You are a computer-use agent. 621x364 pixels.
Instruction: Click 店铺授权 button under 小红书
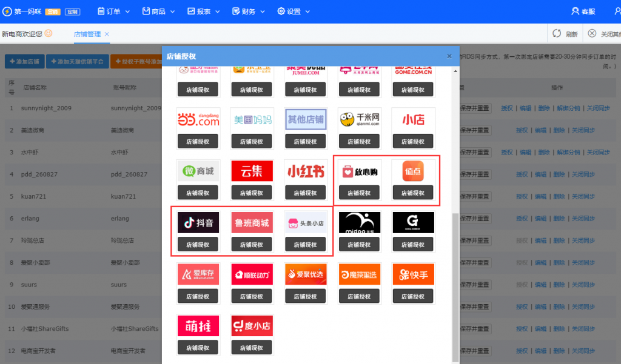[x=306, y=193]
